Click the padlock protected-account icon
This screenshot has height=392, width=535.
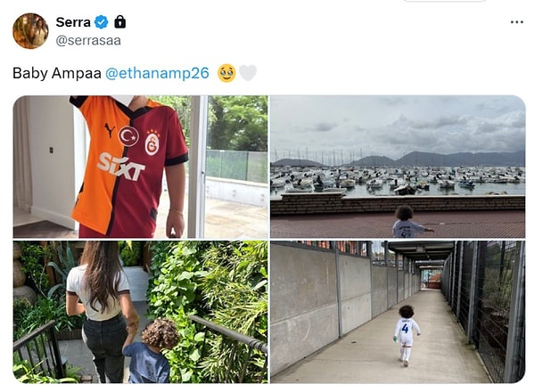coord(119,21)
